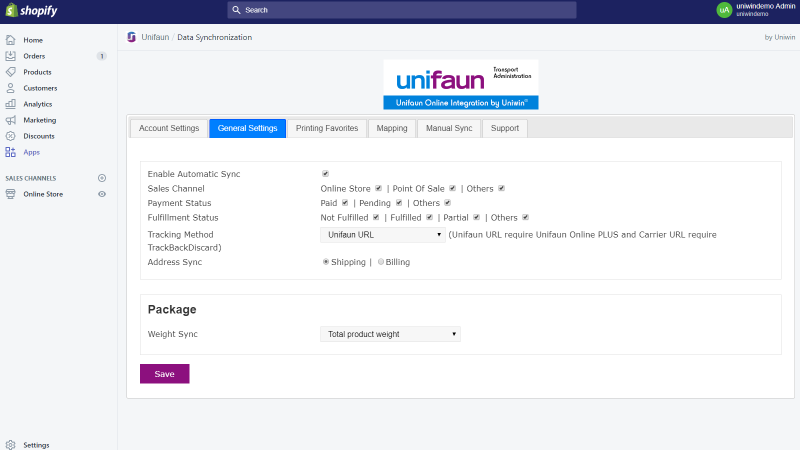Viewport: 800px width, 450px height.
Task: Click the Discounts badge icon
Action: (x=11, y=136)
